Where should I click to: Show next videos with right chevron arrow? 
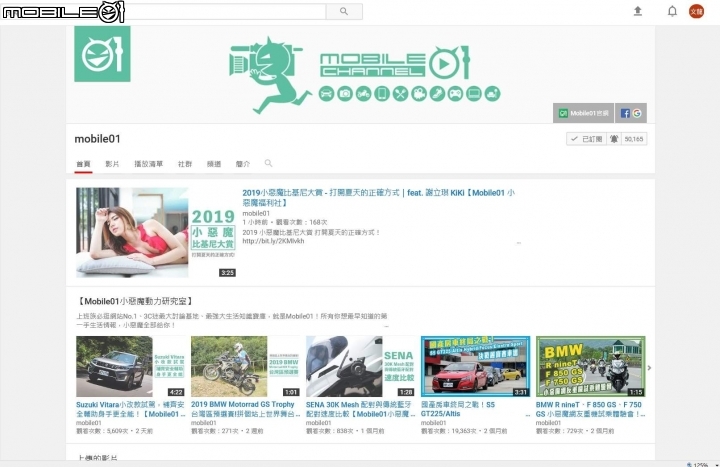(x=649, y=368)
